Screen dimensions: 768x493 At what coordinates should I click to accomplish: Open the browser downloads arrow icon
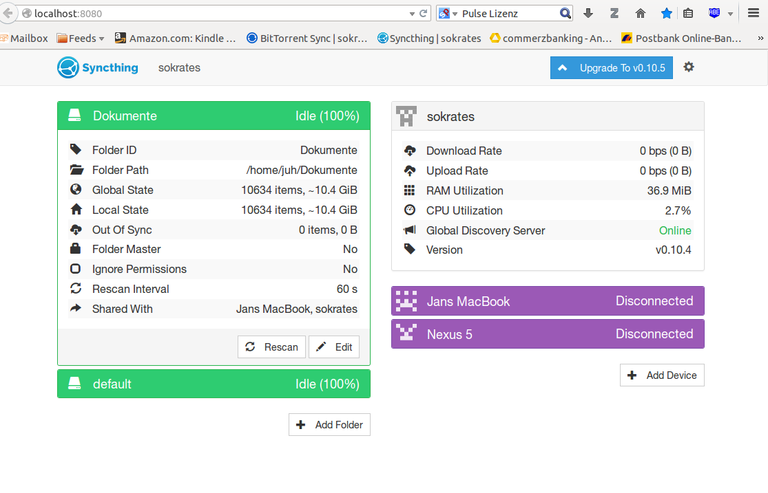588,13
